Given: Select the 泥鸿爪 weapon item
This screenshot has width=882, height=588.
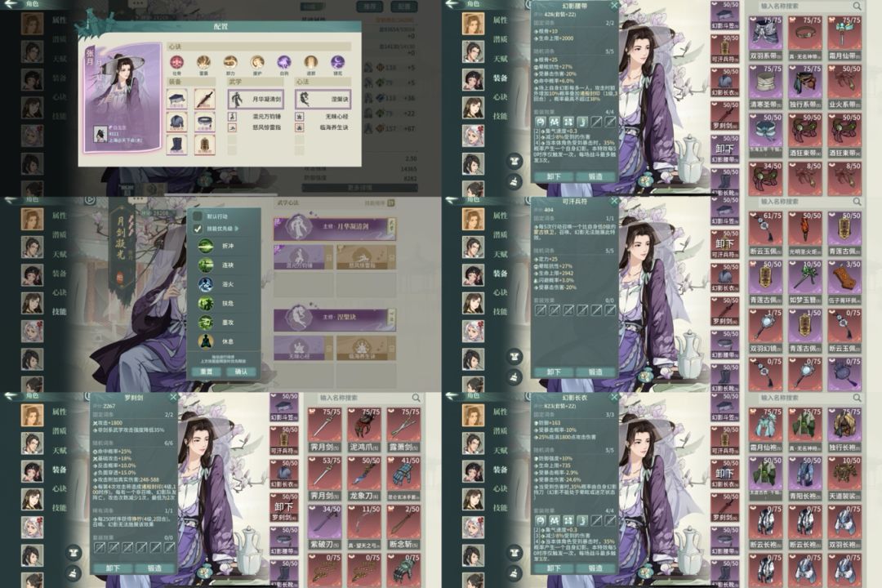Looking at the screenshot, I should click(363, 430).
